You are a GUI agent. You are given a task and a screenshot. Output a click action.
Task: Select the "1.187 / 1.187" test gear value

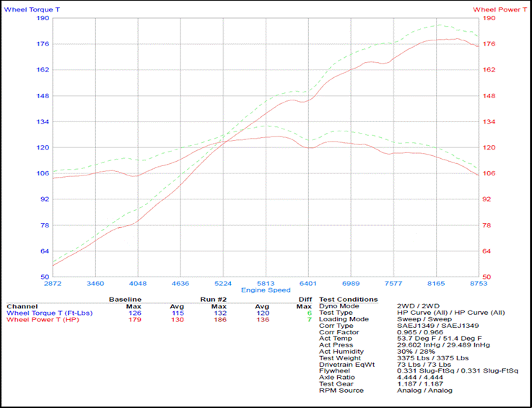pyautogui.click(x=420, y=384)
